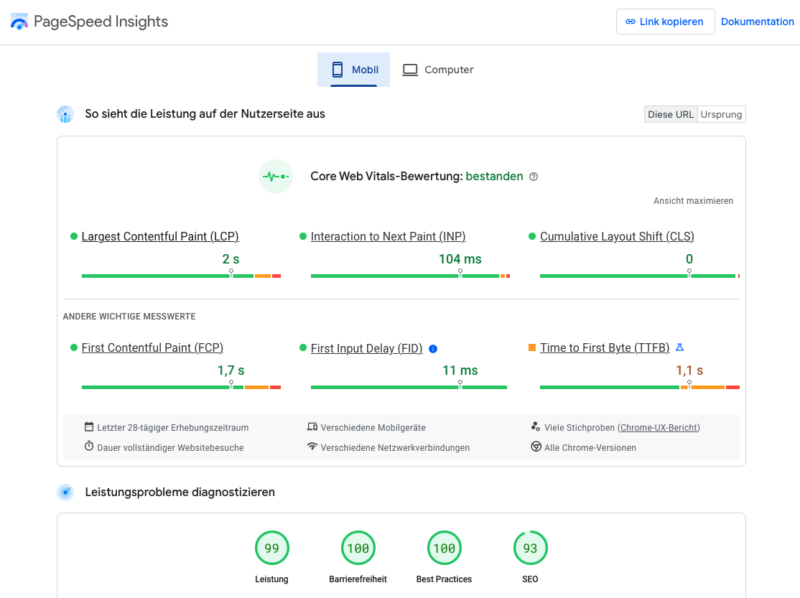
Task: Click the experiment flag icon next to Time to First Byte
Action: pos(679,347)
